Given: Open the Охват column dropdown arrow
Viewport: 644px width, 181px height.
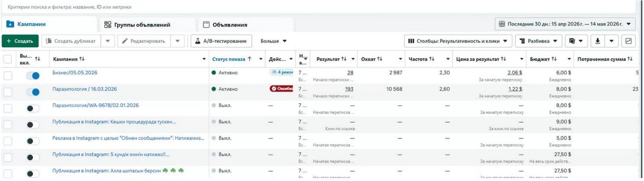Looking at the screenshot, I should [x=400, y=59].
